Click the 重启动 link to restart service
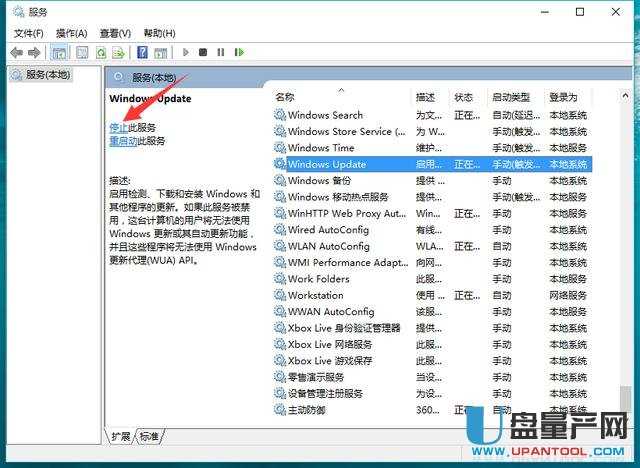The height and width of the screenshot is (468, 640). (122, 141)
